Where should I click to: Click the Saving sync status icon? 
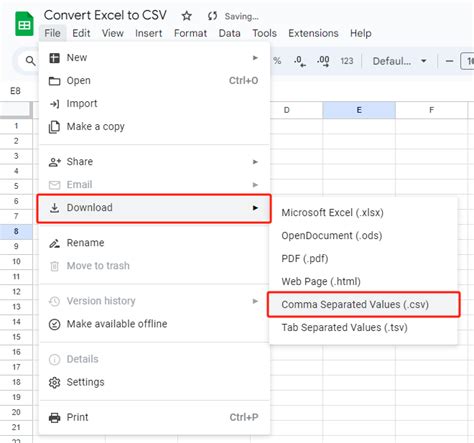(x=212, y=16)
